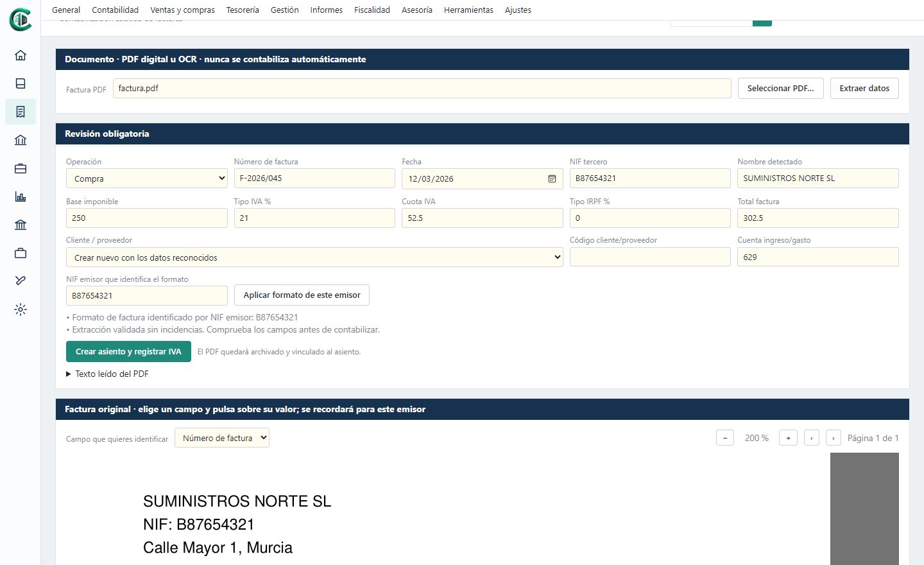Open the Informes menu
The height and width of the screenshot is (565, 924).
coord(327,10)
